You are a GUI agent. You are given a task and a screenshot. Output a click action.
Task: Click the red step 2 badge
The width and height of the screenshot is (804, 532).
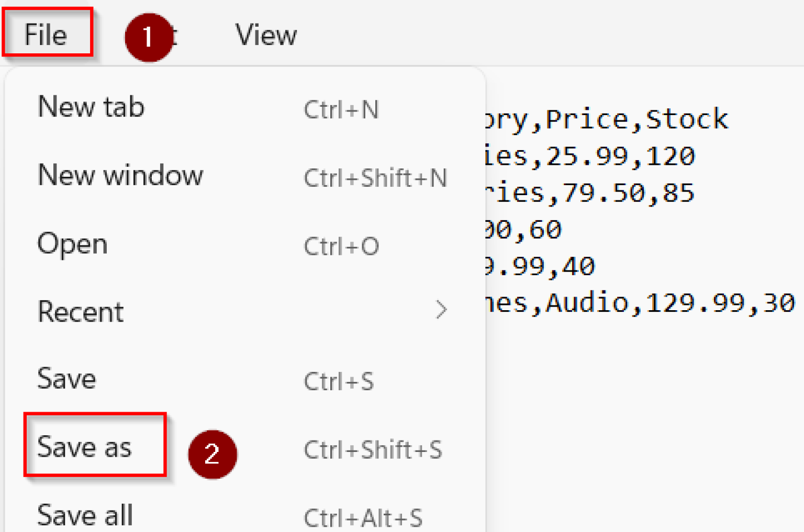point(212,454)
